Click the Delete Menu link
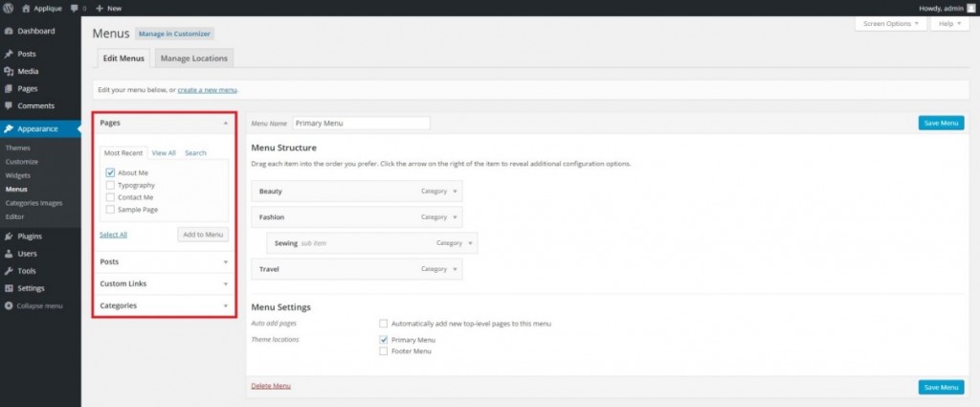 coord(271,386)
